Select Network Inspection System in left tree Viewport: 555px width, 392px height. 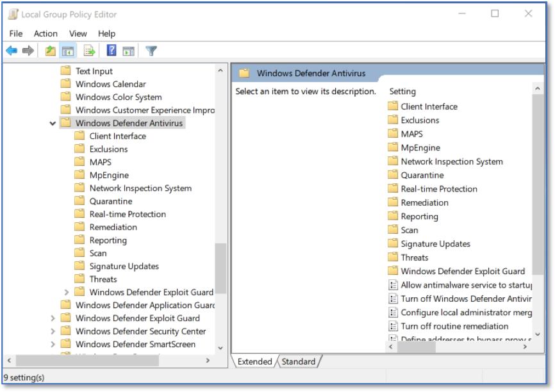pos(140,188)
